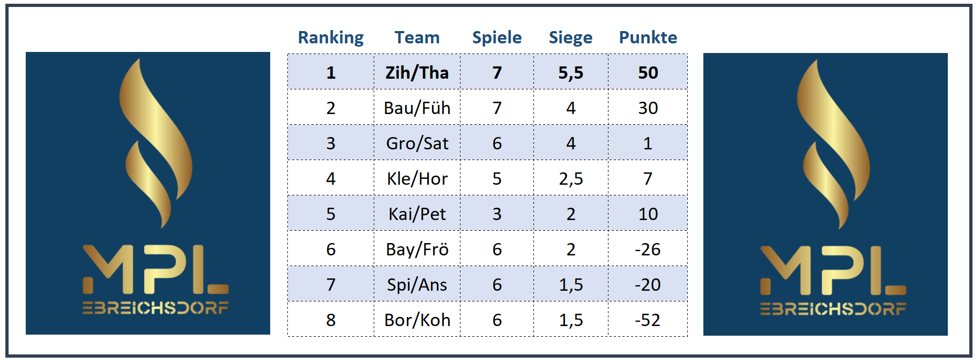Select the Siege column header
The image size is (980, 363).
point(570,37)
